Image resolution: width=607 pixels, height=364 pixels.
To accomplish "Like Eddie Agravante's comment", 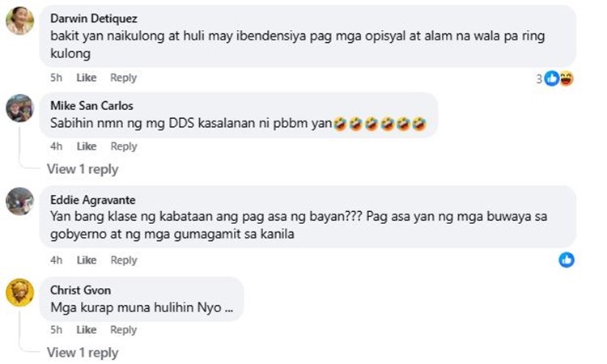I will (x=87, y=260).
